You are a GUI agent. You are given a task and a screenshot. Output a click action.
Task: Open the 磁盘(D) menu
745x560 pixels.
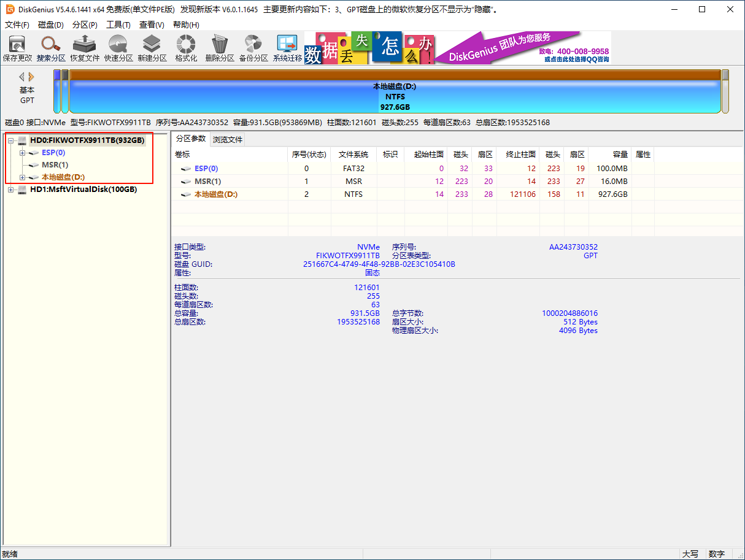51,25
